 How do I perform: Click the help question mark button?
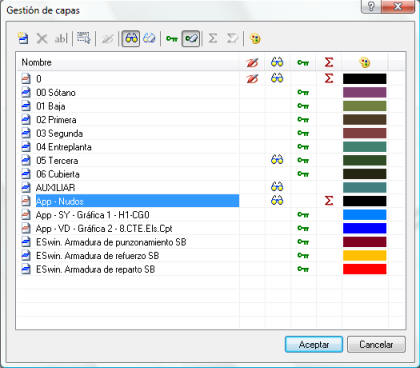(371, 6)
